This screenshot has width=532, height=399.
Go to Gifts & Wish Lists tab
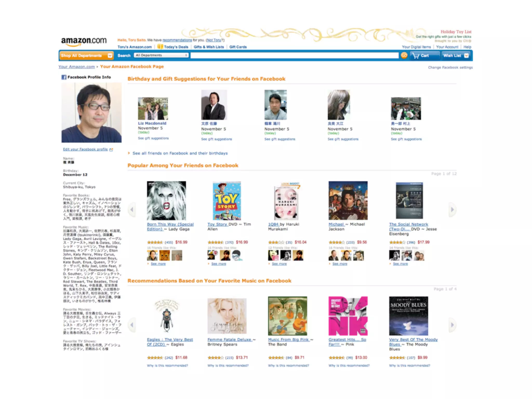(209, 47)
